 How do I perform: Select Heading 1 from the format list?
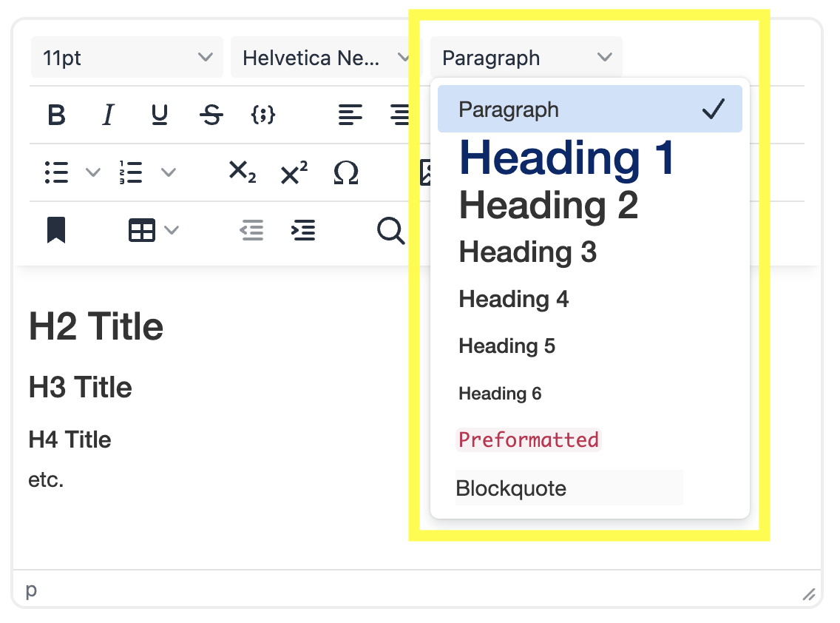(x=567, y=158)
